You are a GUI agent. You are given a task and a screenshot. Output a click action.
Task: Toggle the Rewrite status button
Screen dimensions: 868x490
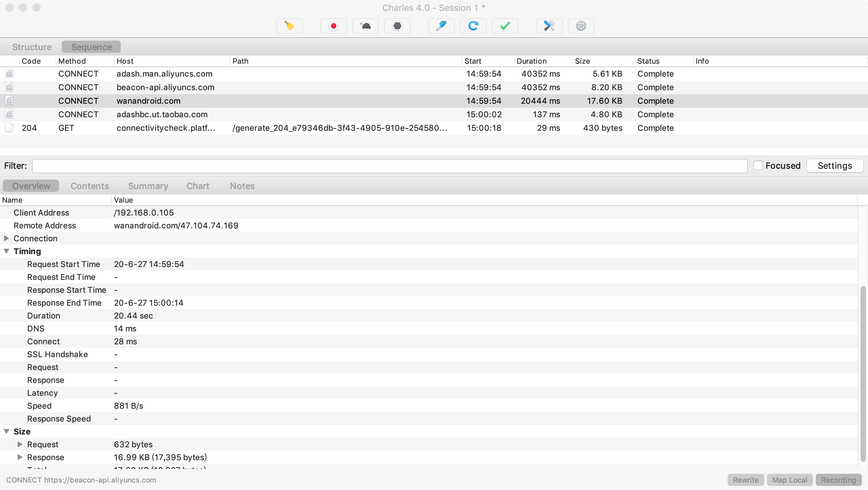tap(746, 480)
